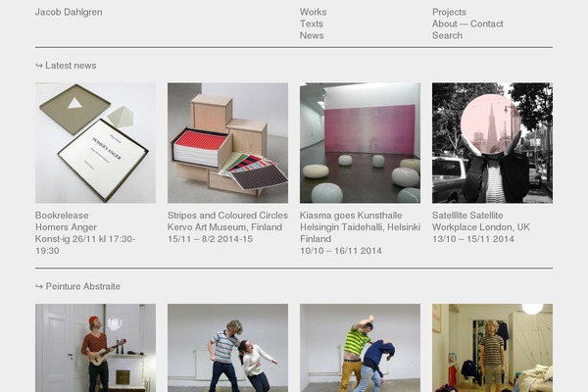Open the Satellite Satellite link
This screenshot has height=392, width=588.
tap(467, 216)
